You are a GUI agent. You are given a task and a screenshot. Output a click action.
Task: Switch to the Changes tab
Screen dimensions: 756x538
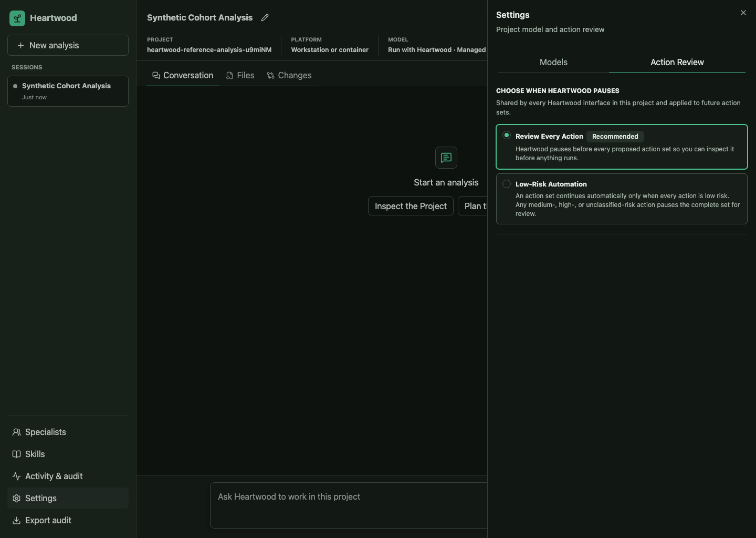tap(289, 76)
